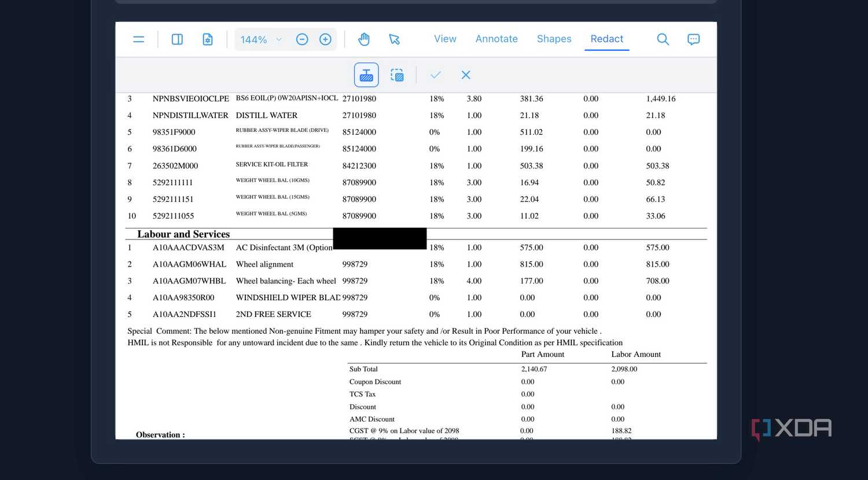
Task: Click "Wheel balancing- Each wheel" text
Action: tap(286, 281)
